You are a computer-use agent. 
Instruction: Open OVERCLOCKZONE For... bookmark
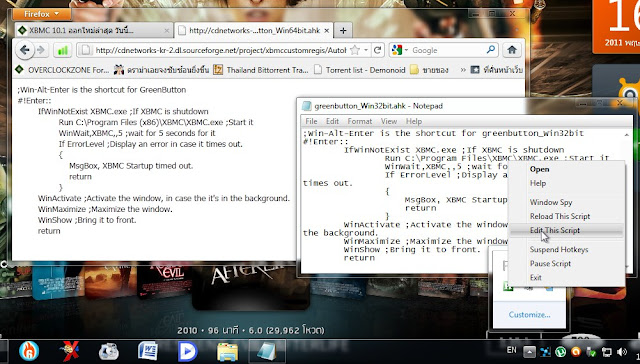coord(62,70)
